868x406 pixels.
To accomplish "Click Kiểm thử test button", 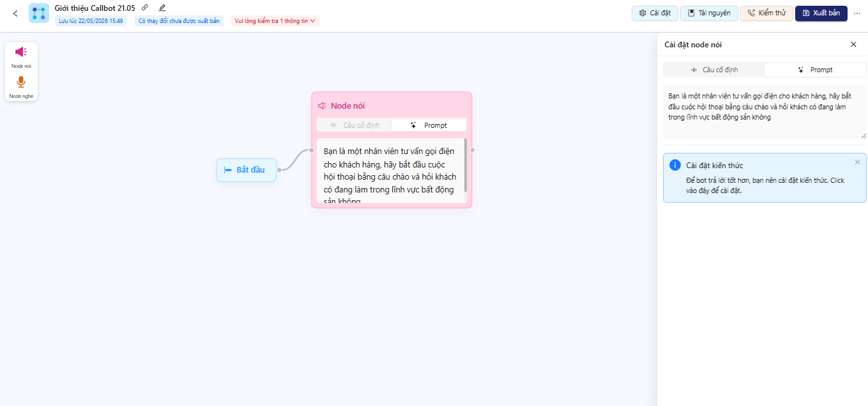I will click(x=766, y=13).
